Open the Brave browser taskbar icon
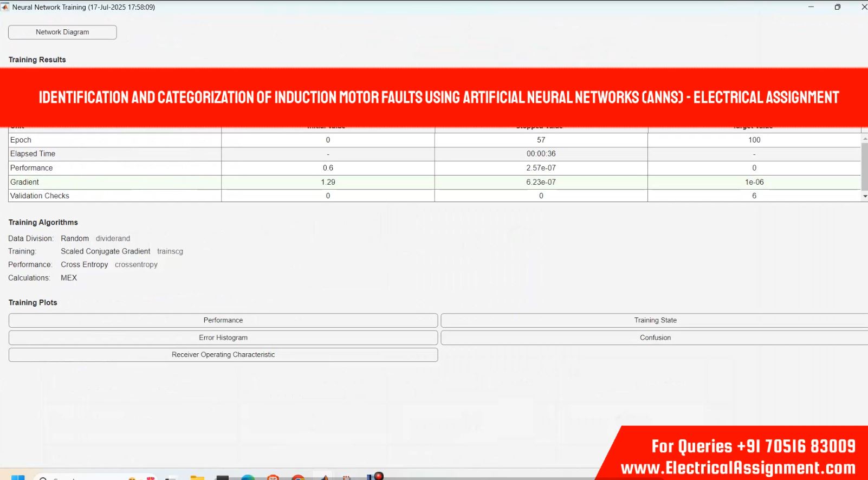The height and width of the screenshot is (480, 868). [273, 477]
